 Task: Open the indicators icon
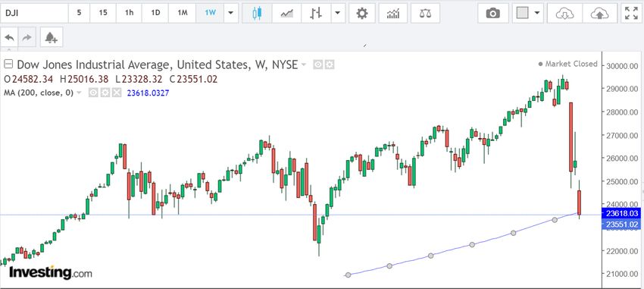[x=393, y=13]
